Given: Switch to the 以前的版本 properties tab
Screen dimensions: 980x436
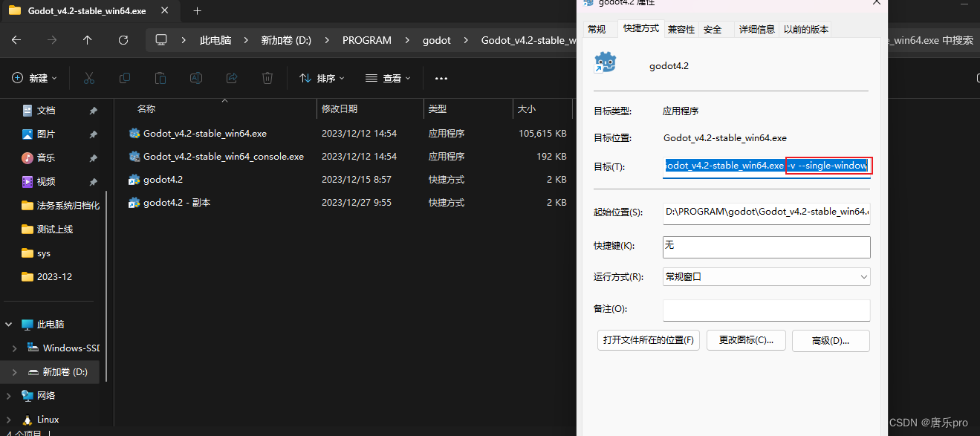Looking at the screenshot, I should click(805, 29).
